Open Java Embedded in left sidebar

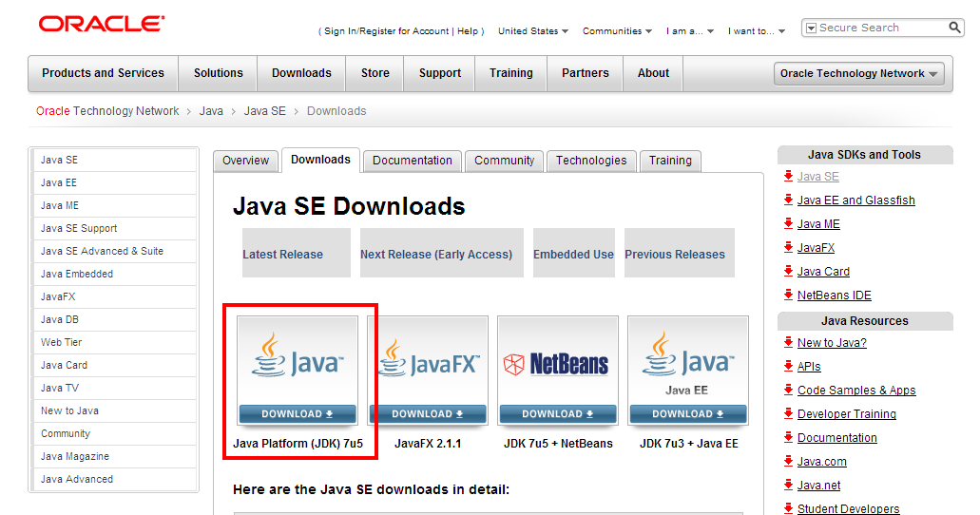115,274
